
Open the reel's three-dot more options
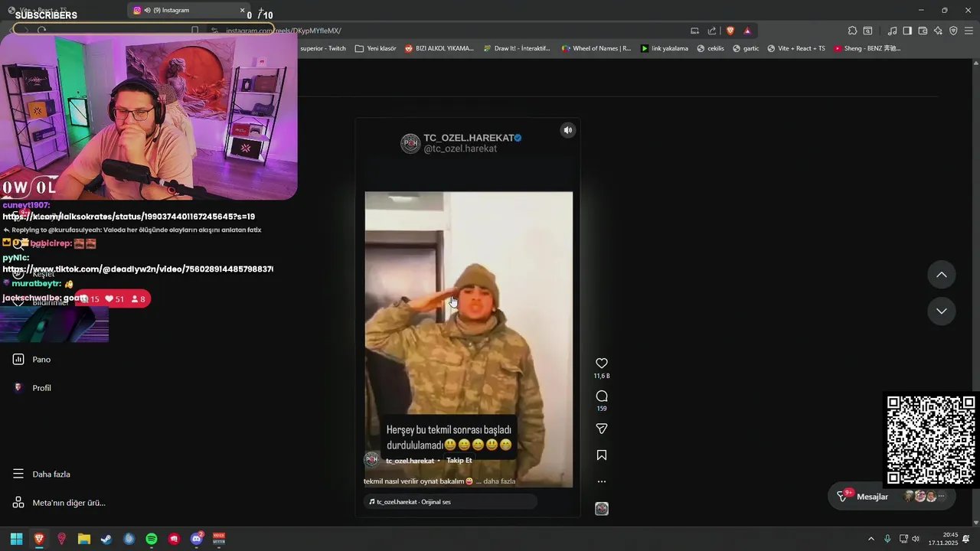(602, 481)
